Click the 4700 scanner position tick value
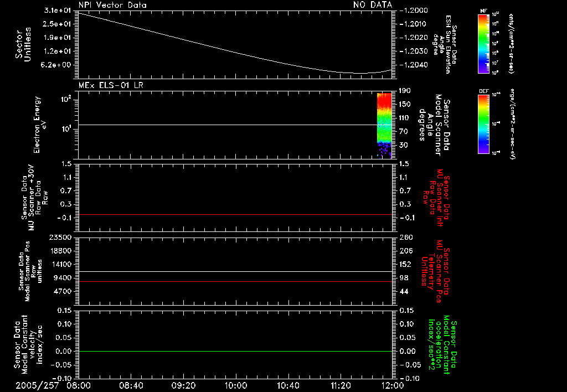This screenshot has width=567, height=392. click(62, 291)
